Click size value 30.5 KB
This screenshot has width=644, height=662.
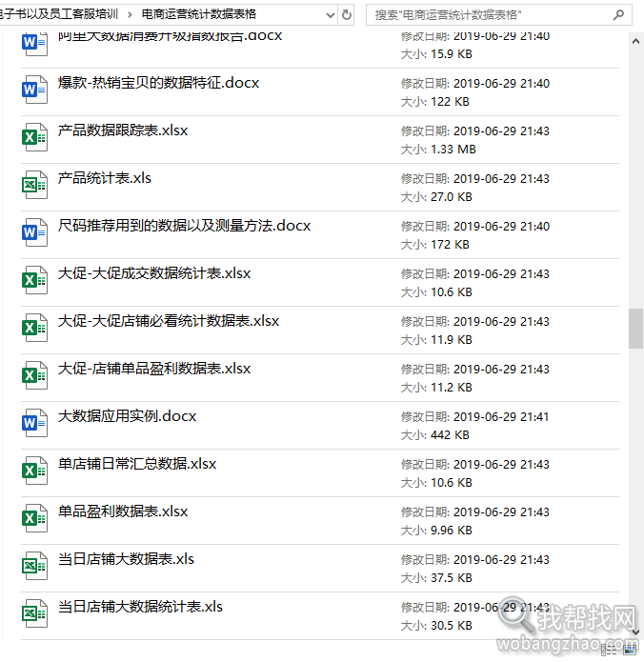(452, 626)
